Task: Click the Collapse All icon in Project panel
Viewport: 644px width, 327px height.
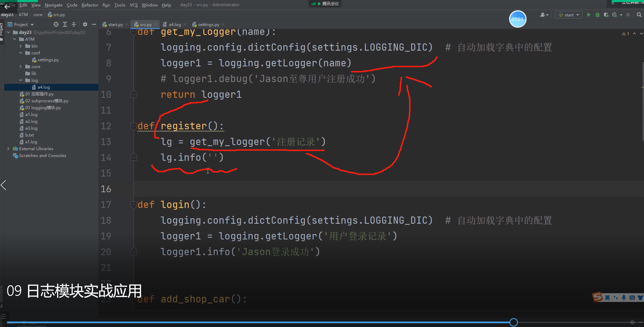Action: (x=73, y=24)
